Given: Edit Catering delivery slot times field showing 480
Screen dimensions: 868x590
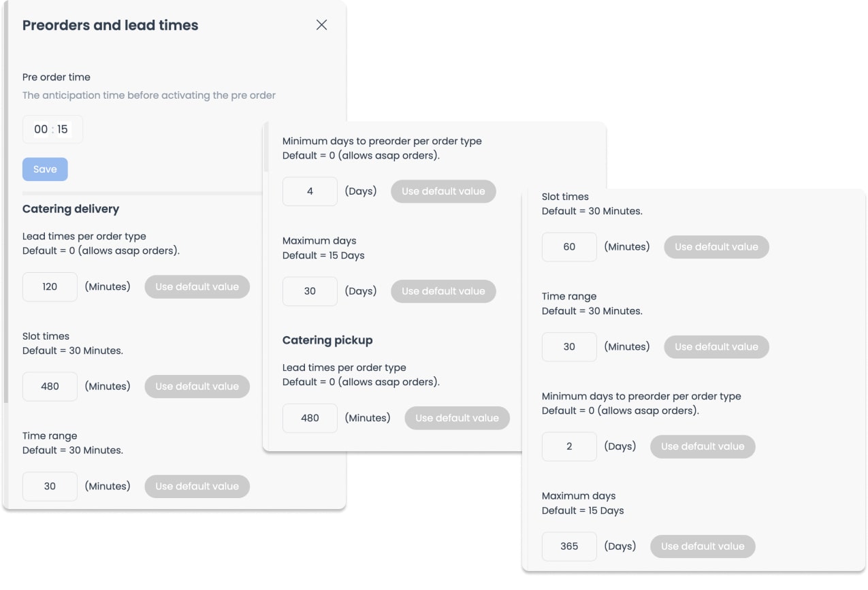Looking at the screenshot, I should pyautogui.click(x=50, y=387).
